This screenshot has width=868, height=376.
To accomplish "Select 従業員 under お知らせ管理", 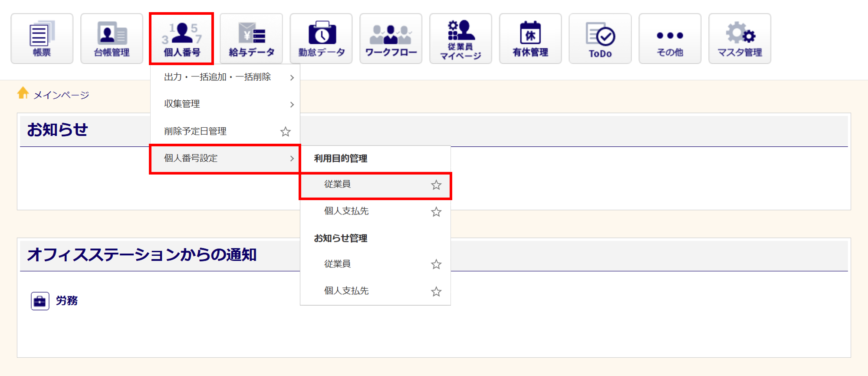I will (337, 264).
